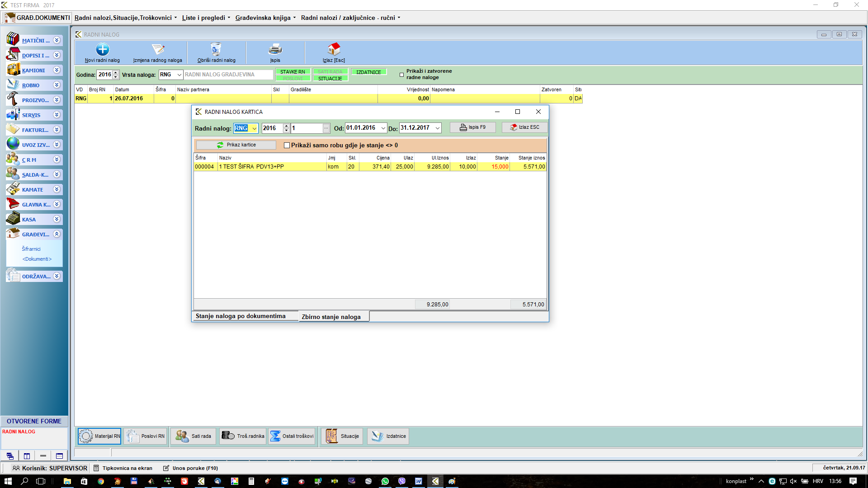Open the Vrsta naloga RNG dropdown
The height and width of the screenshot is (488, 868).
click(179, 75)
